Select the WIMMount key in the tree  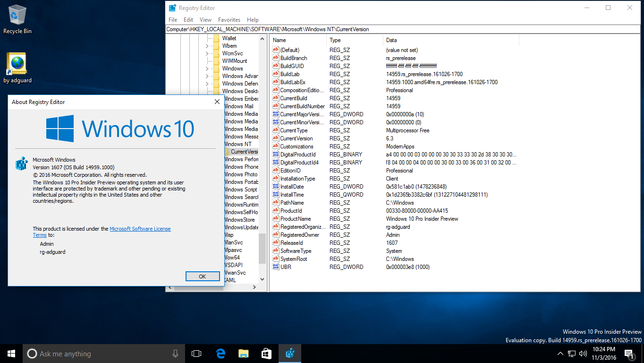235,61
